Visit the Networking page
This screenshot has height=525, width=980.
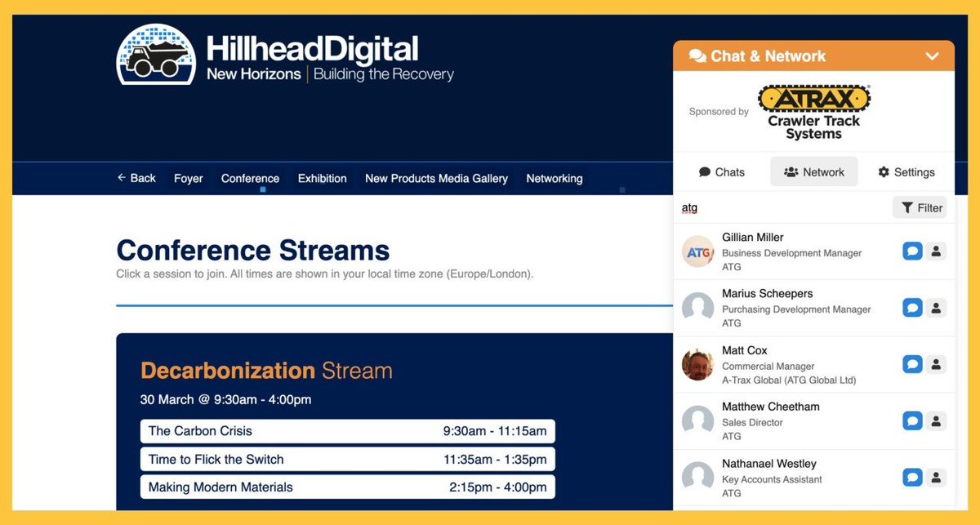pyautogui.click(x=555, y=178)
